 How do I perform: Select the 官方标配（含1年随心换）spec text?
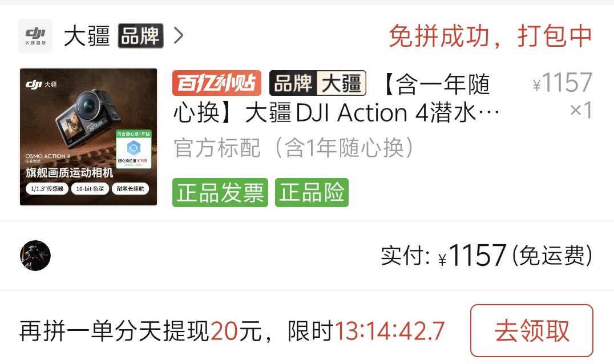(x=294, y=148)
